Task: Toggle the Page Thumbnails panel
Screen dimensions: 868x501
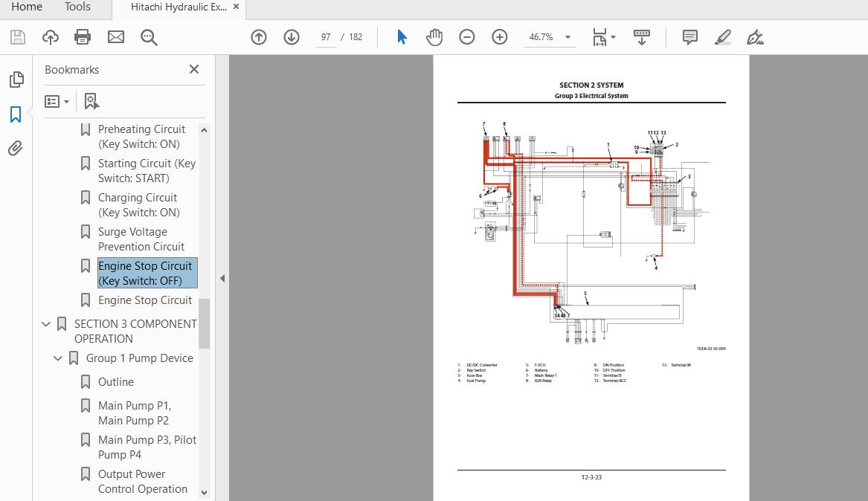Action: coord(16,80)
